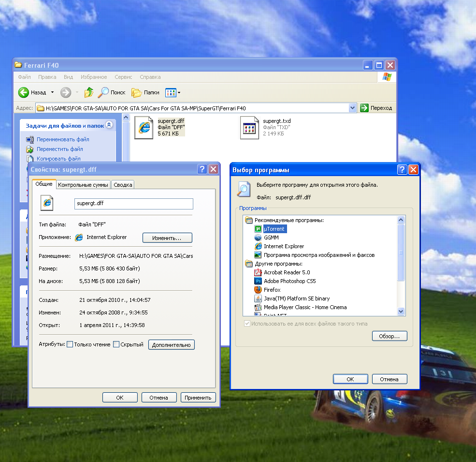Select Acrobat Reader 5.0

click(x=287, y=272)
